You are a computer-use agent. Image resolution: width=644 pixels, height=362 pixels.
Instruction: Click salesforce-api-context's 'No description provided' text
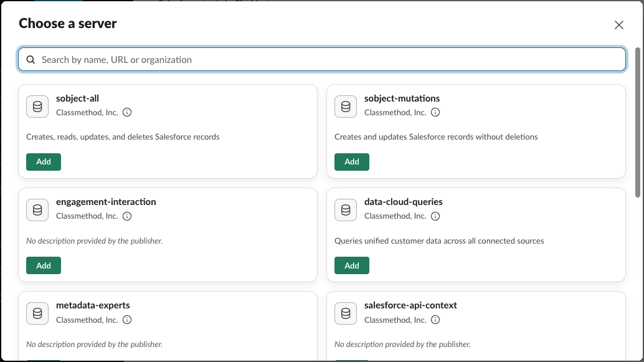pos(402,345)
